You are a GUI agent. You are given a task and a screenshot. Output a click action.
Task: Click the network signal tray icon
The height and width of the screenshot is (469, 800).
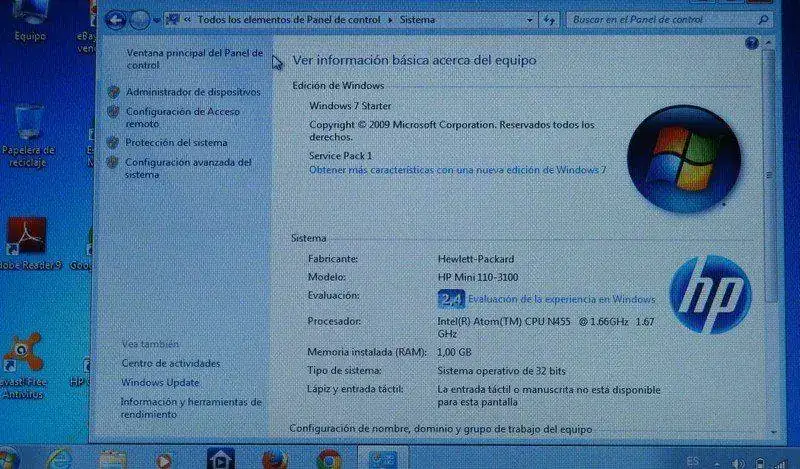pos(782,463)
